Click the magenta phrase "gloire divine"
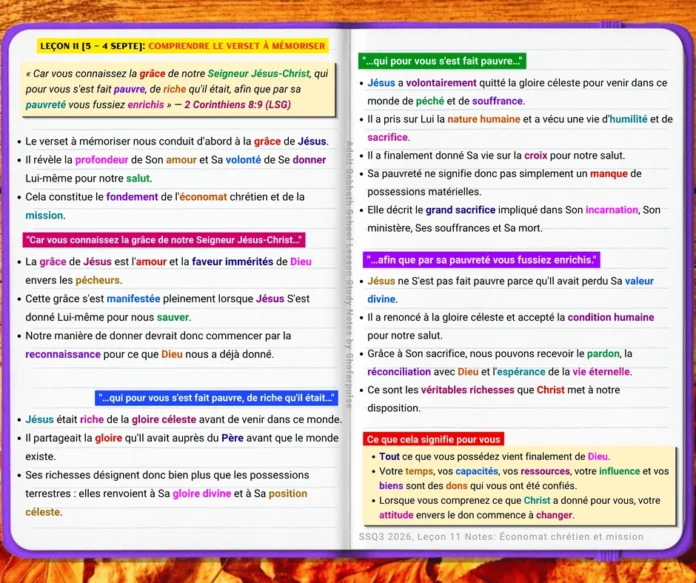Viewport: 696px width, 583px height. 202,494
